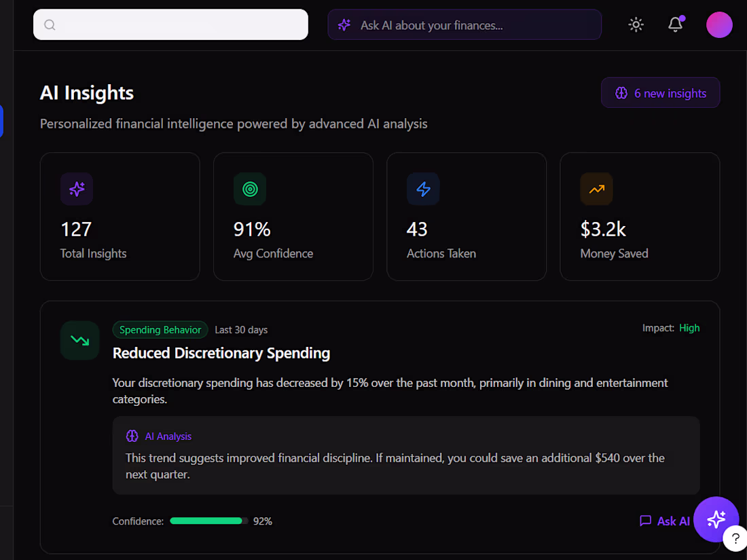This screenshot has height=560, width=747.
Task: Open the floating AI assistant sparkle button
Action: click(716, 519)
